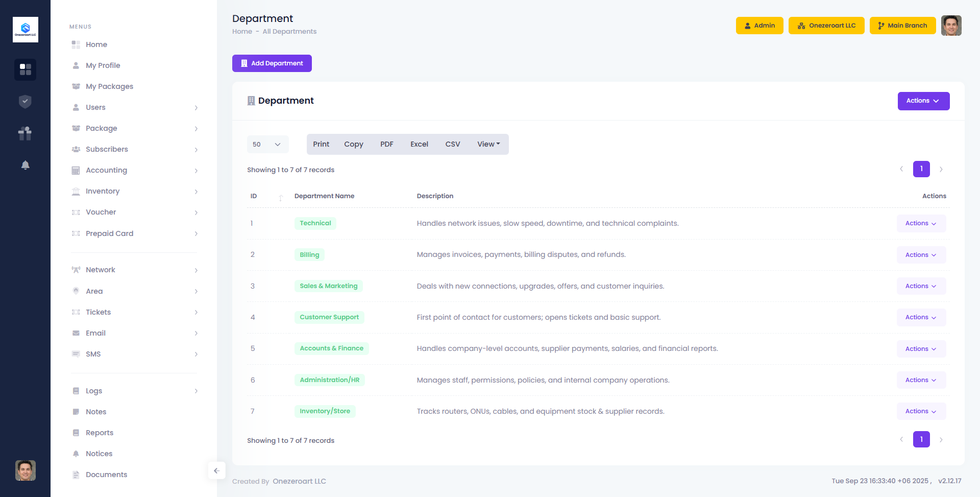Click the gift box icon in left rail
The width and height of the screenshot is (980, 497).
tap(25, 133)
